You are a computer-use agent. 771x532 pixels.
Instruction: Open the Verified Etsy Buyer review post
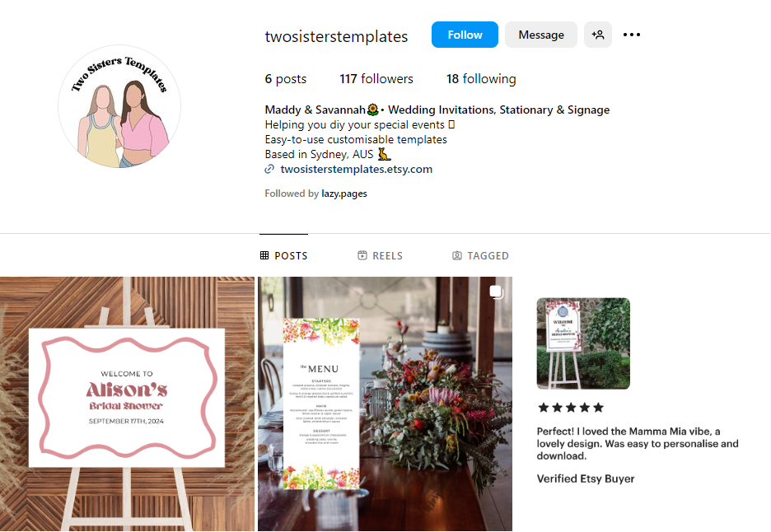pos(643,404)
